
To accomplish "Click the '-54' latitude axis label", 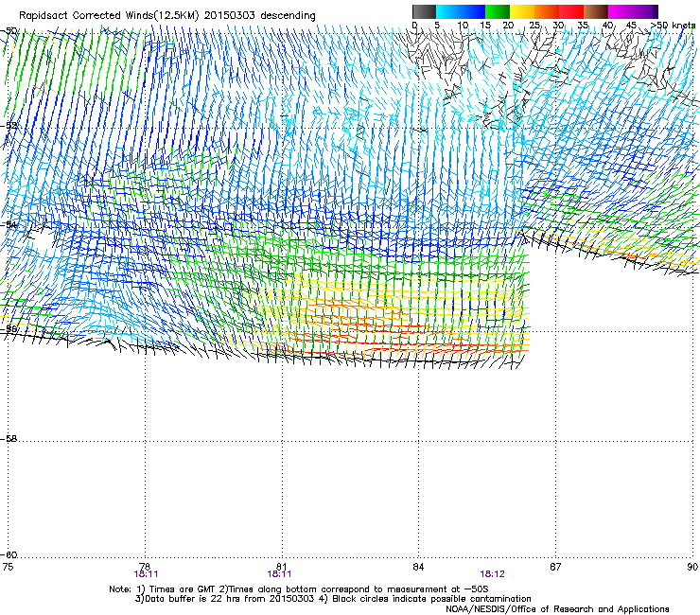I will [x=9, y=224].
